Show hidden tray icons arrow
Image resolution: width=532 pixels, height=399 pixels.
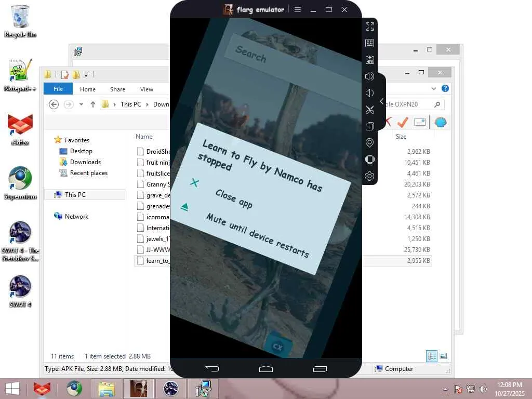click(x=445, y=389)
